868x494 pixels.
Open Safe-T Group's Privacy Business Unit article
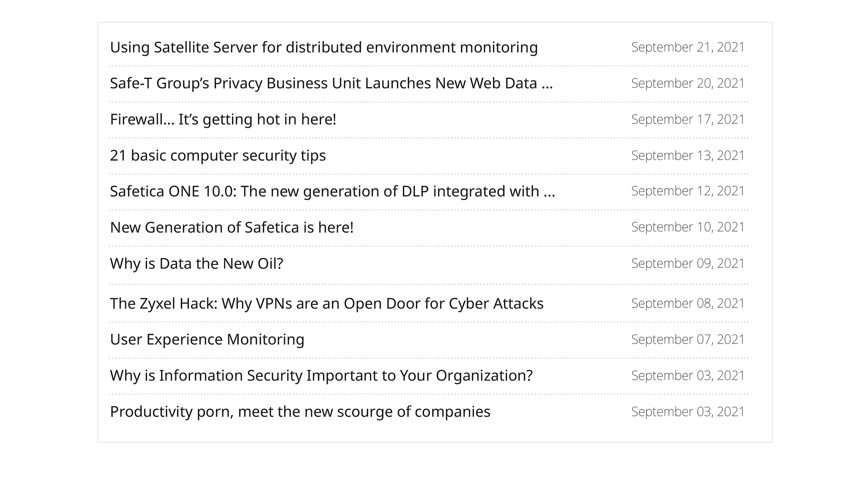[331, 84]
